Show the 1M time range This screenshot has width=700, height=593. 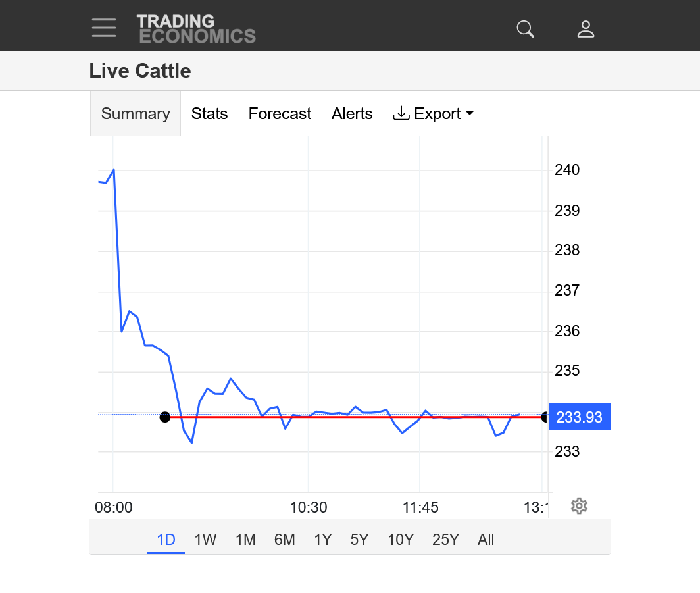[x=245, y=540]
